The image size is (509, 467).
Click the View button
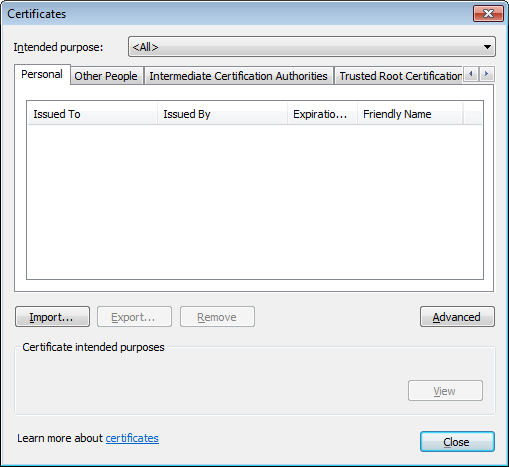tap(445, 391)
